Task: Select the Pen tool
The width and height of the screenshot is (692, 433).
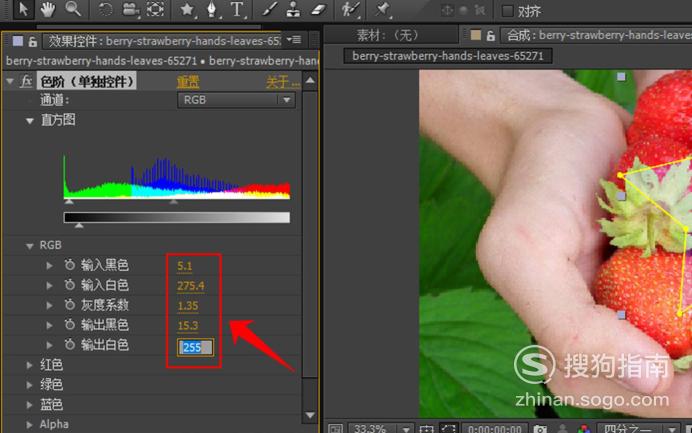Action: pos(212,9)
